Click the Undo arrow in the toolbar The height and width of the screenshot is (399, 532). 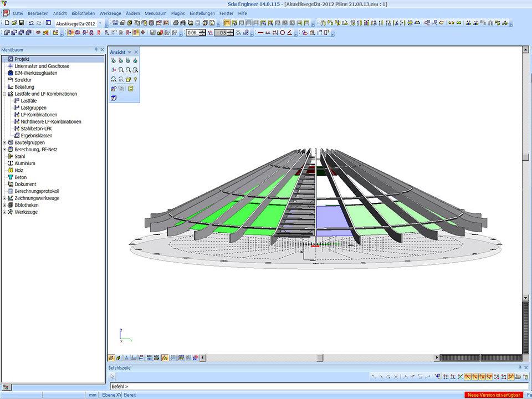(x=31, y=23)
